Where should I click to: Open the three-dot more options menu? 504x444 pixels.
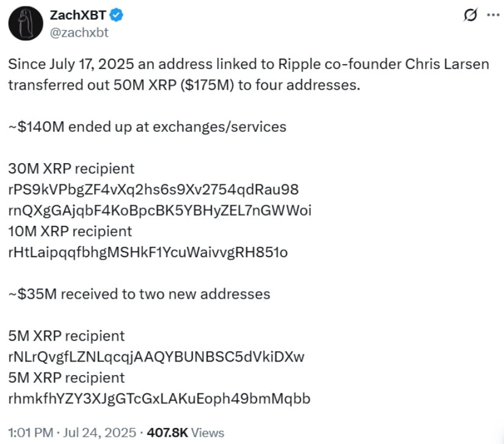click(493, 15)
